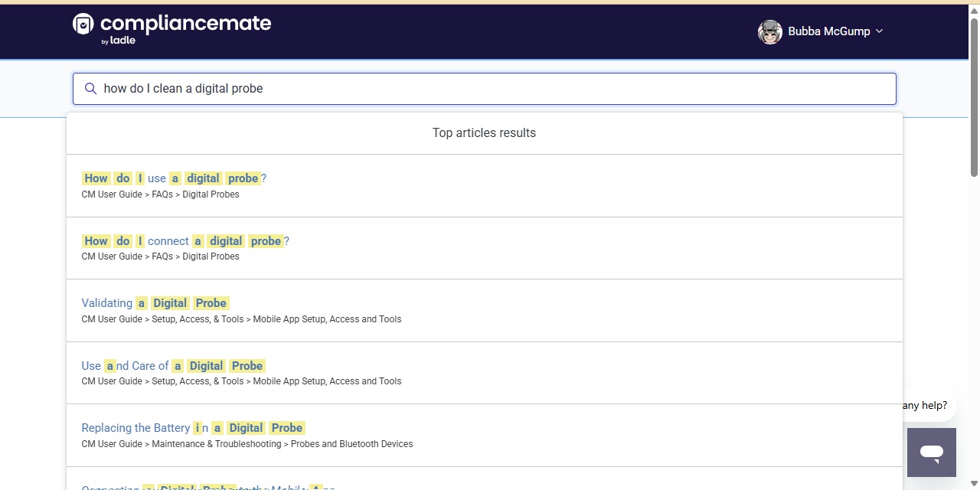
Task: Click the magnifying glass search icon
Action: pyautogui.click(x=90, y=89)
